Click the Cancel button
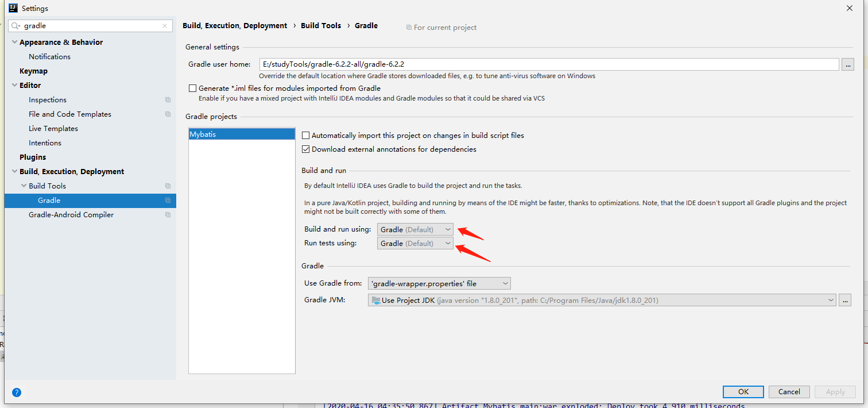Screen dimensions: 868x408 [x=789, y=392]
